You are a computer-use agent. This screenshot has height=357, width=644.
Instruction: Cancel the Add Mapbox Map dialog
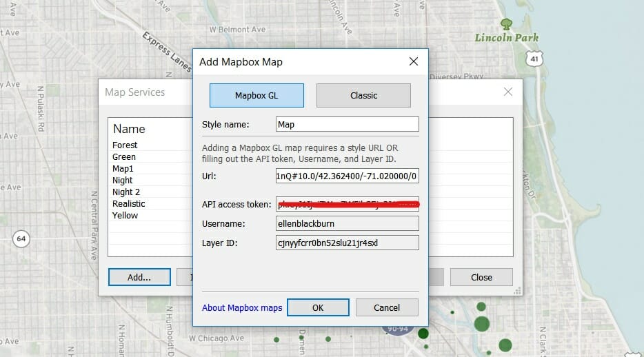[x=387, y=308]
